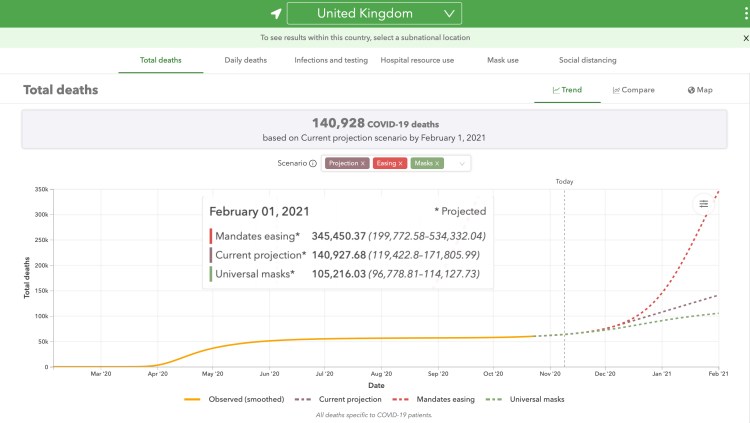Viewport: 750px width, 423px height.
Task: Go to Hospital resource use tab
Action: pos(417,60)
